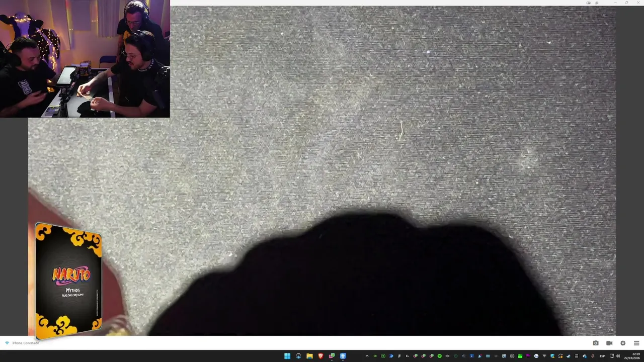The width and height of the screenshot is (644, 362).
Task: Maximize the mirroring window
Action: (x=626, y=3)
